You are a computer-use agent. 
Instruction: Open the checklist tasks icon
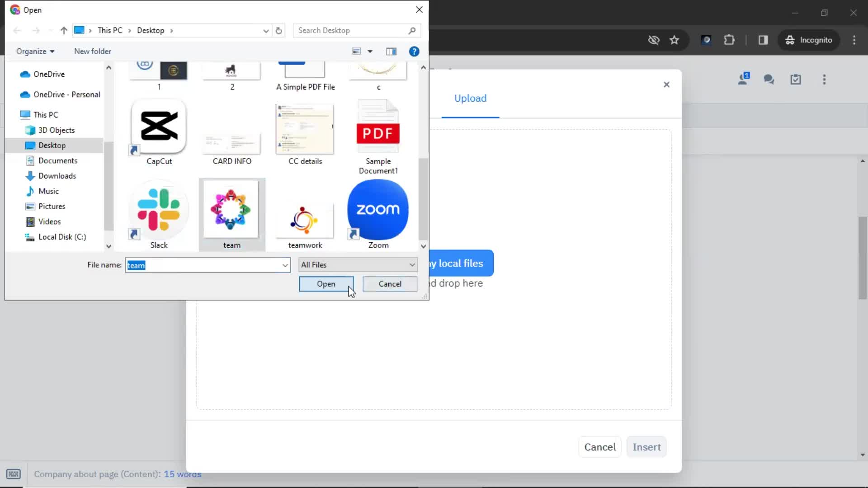pyautogui.click(x=796, y=80)
